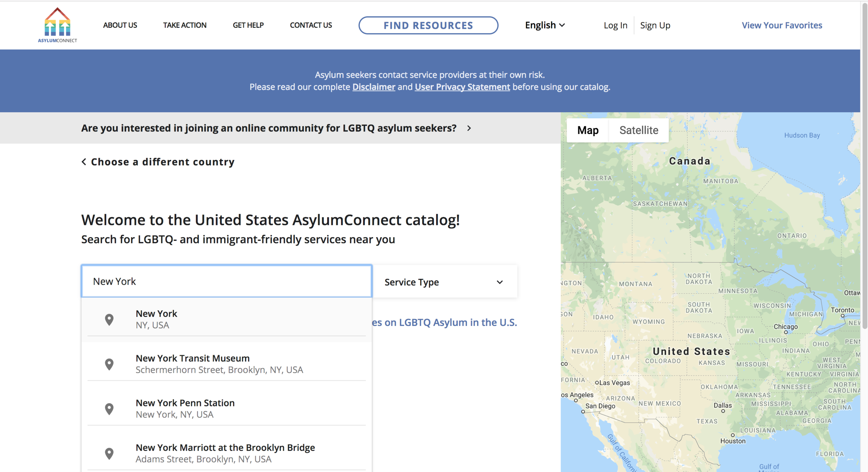
Task: Click the Hudson Bay label on the map
Action: [x=802, y=135]
